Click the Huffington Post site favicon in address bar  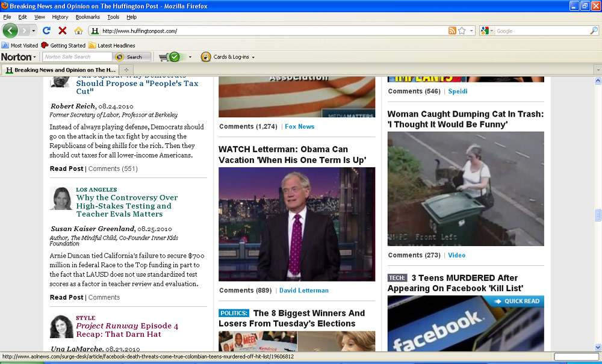95,31
